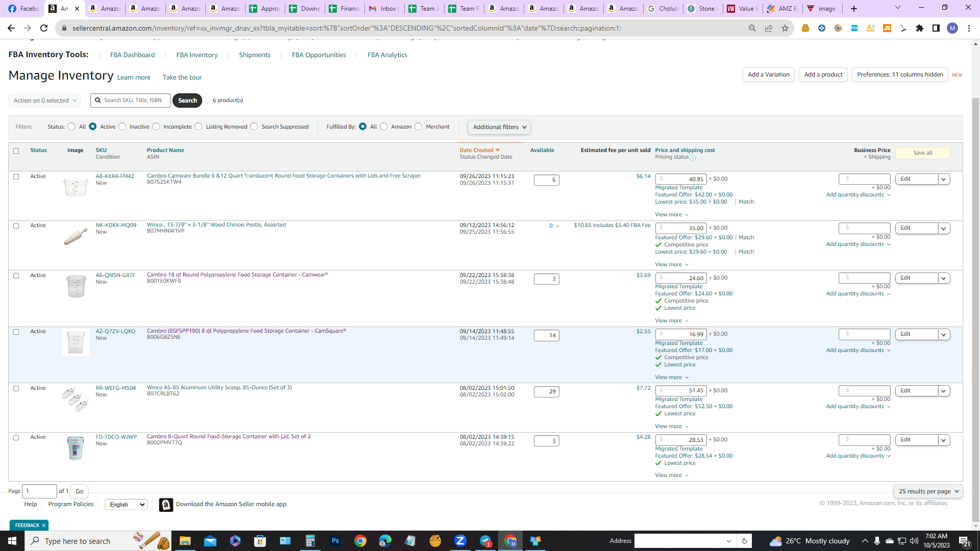The width and height of the screenshot is (980, 551).
Task: Open Windows Start menu
Action: click(12, 541)
